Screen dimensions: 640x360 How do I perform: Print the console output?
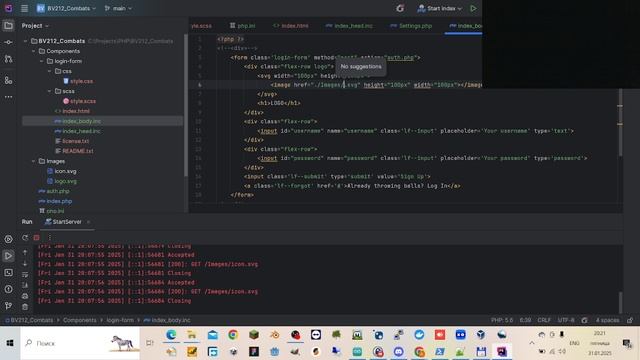(x=25, y=296)
